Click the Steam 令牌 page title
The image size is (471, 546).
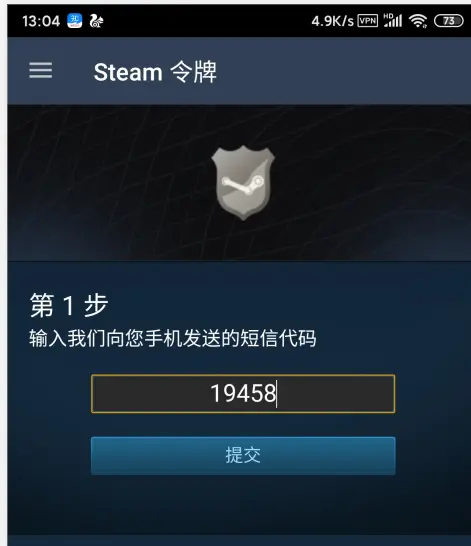[155, 72]
